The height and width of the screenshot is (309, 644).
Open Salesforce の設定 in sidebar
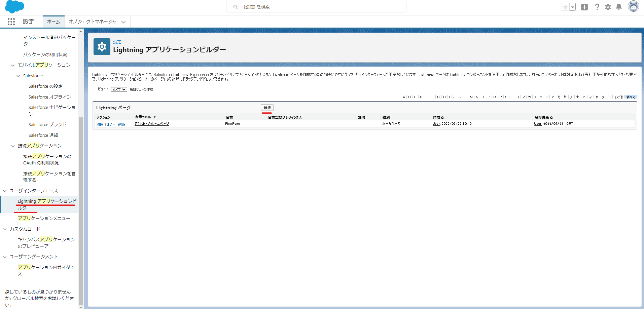45,86
